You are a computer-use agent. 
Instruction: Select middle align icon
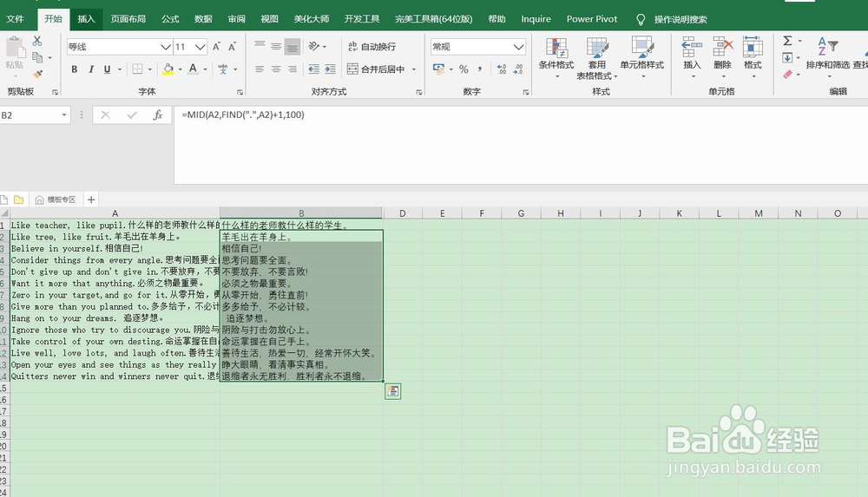pyautogui.click(x=276, y=47)
